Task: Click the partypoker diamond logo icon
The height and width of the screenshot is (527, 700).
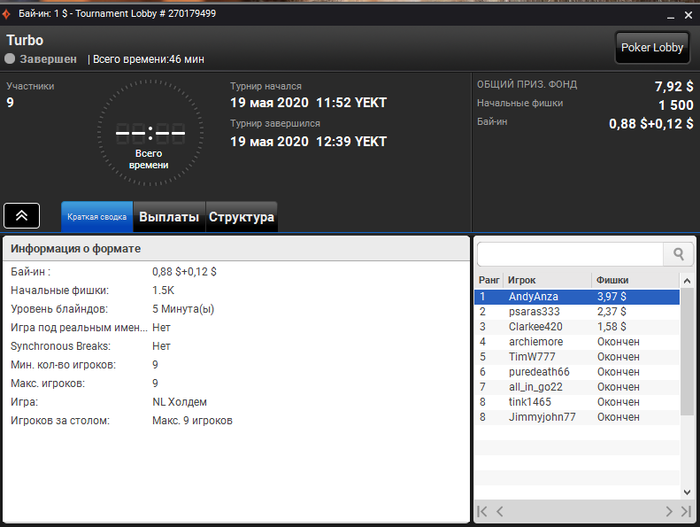Action: [x=6, y=14]
